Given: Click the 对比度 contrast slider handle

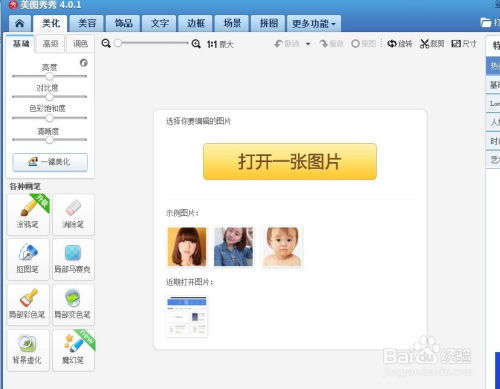Looking at the screenshot, I should pos(49,97).
